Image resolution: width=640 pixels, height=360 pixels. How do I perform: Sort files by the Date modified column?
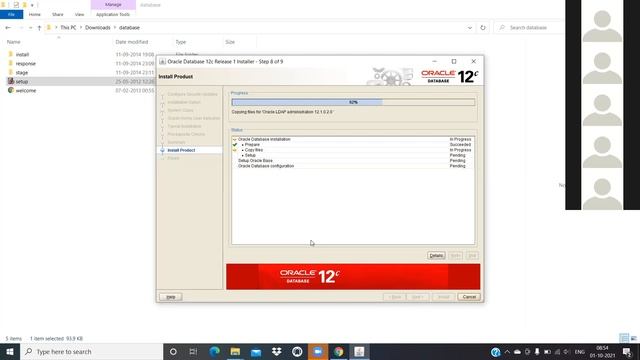(131, 42)
